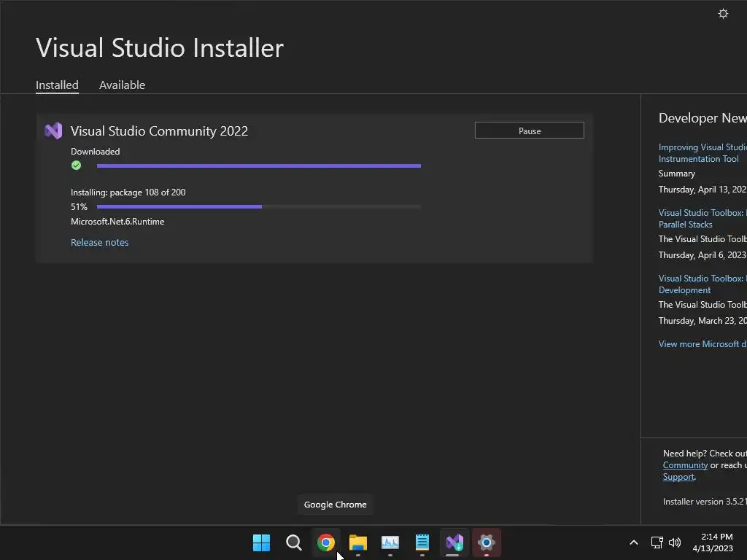This screenshot has width=747, height=560.
Task: Switch to the Available tab
Action: point(122,85)
